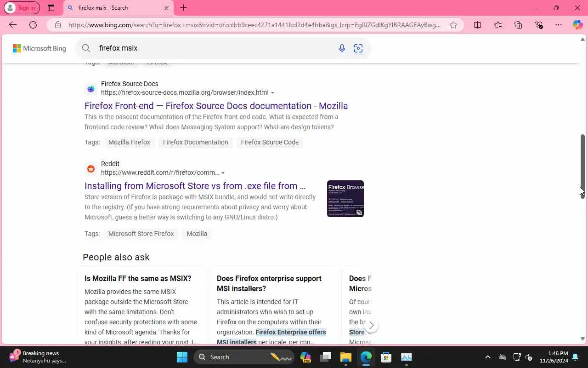Open the monitor app taskbar icon
Viewport: 588px width, 368px height.
(x=407, y=357)
